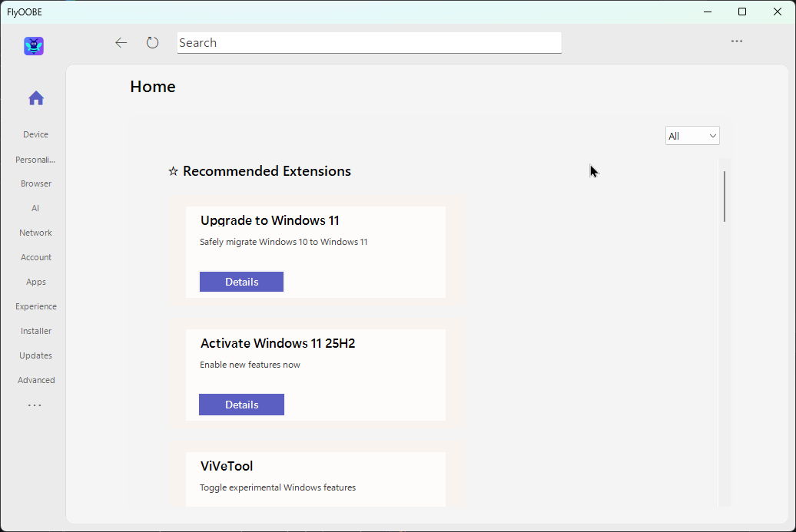
Task: Click Details for Activate Windows 11 25H2
Action: pyautogui.click(x=241, y=405)
